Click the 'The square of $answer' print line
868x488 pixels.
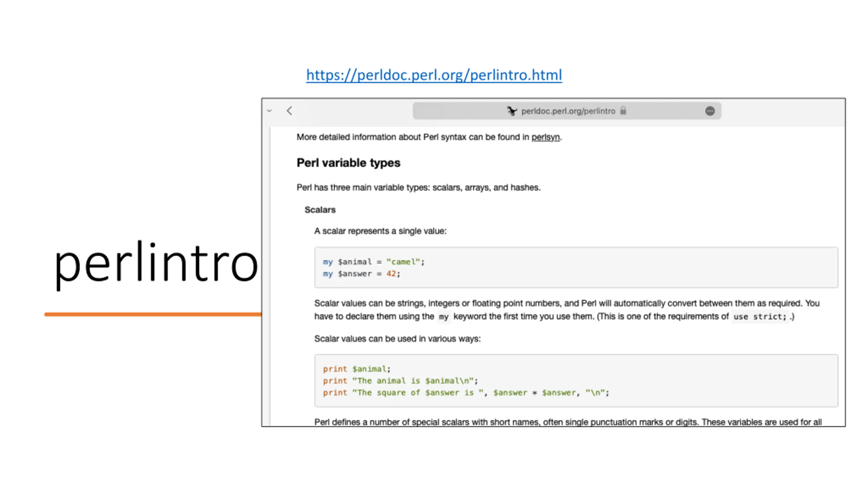[x=466, y=393]
